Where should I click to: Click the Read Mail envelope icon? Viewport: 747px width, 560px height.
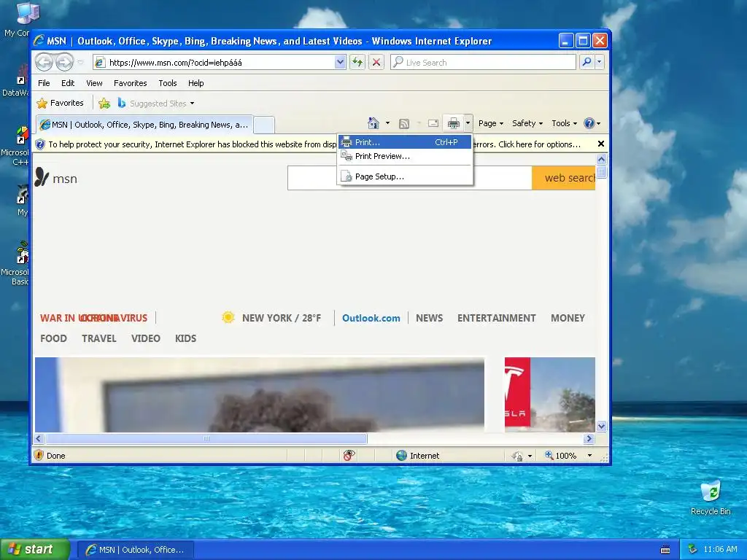(433, 123)
